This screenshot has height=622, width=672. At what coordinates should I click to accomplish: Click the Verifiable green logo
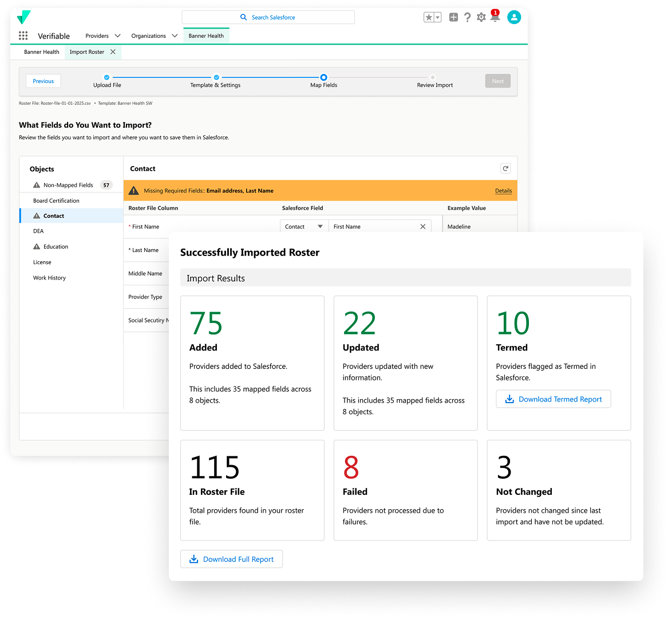pos(23,17)
